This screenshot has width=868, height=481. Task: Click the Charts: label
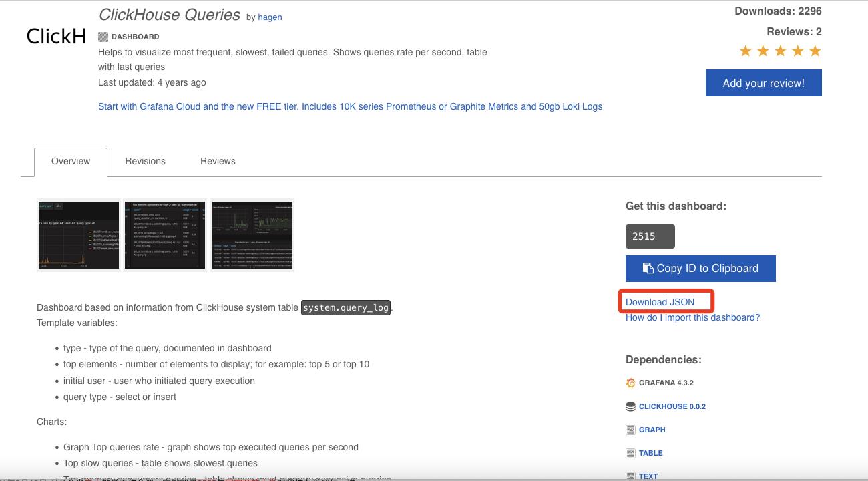tap(52, 422)
